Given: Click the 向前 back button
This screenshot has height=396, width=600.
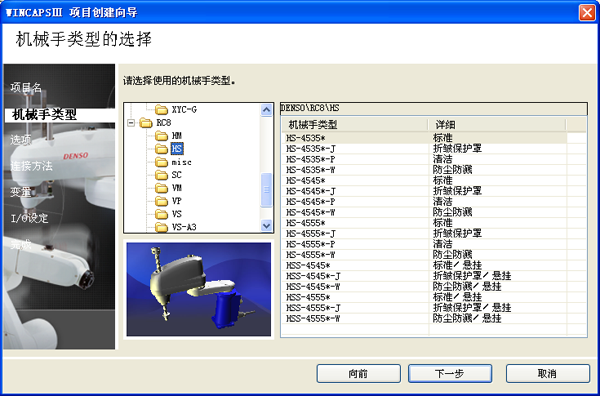Looking at the screenshot, I should (x=359, y=373).
